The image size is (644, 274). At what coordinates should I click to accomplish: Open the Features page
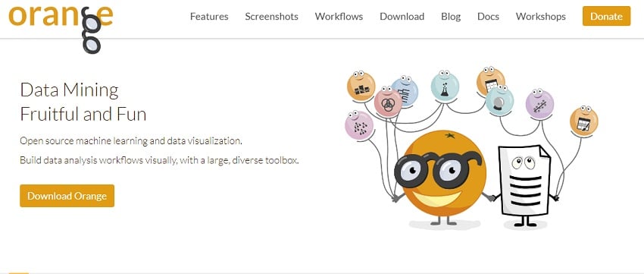coord(209,17)
